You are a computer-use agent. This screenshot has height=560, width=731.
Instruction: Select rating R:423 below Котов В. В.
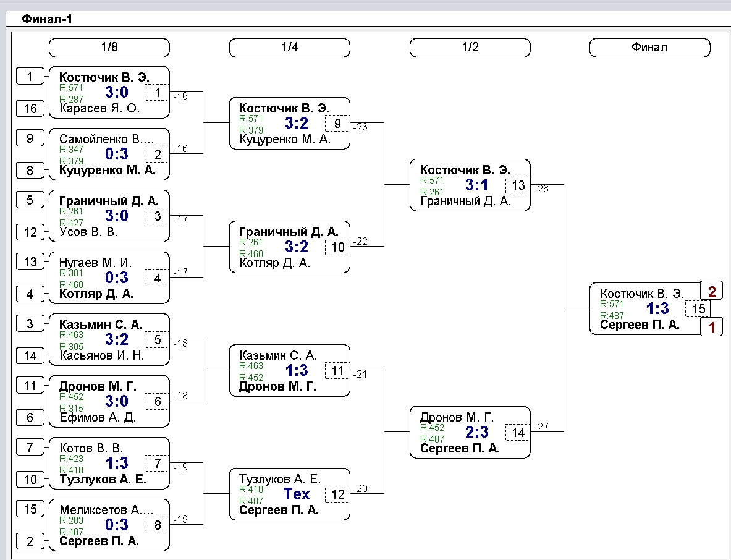[71, 458]
